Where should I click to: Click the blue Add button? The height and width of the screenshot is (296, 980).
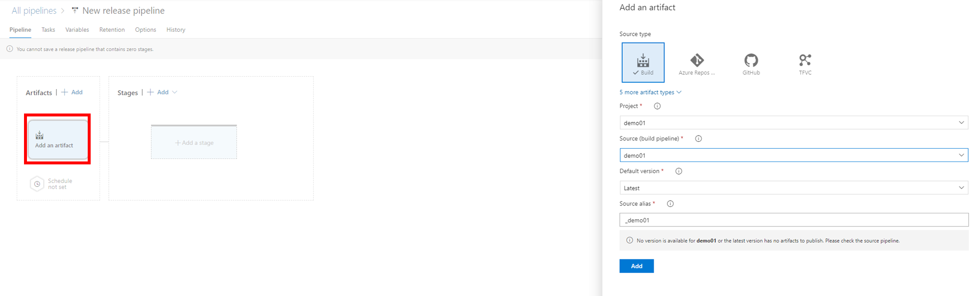tap(637, 266)
